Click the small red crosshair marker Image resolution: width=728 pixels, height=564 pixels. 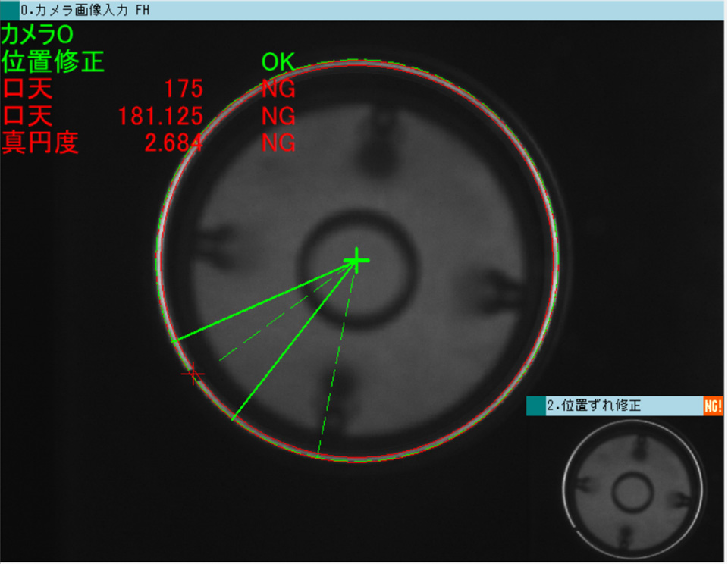tap(193, 374)
